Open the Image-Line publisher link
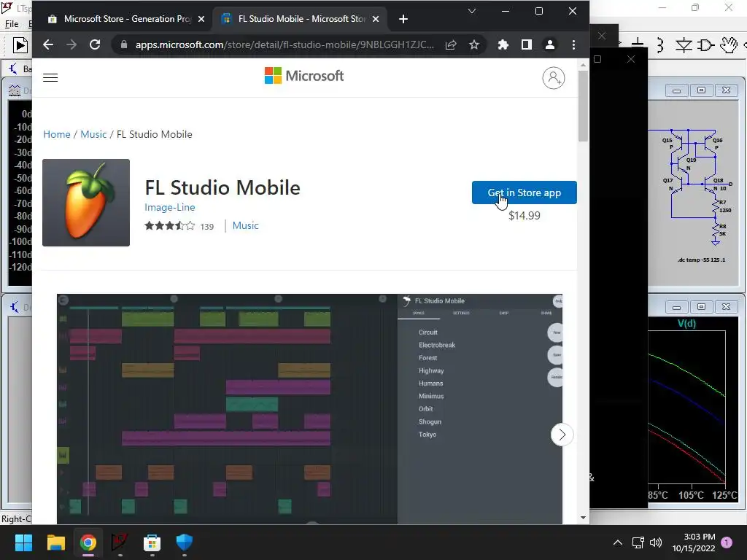 tap(169, 207)
